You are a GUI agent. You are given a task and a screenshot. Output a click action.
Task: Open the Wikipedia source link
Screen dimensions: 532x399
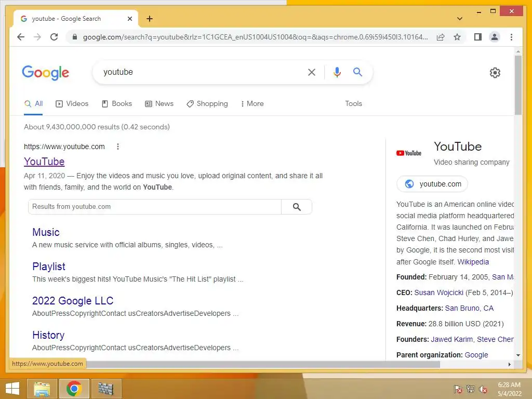point(473,262)
